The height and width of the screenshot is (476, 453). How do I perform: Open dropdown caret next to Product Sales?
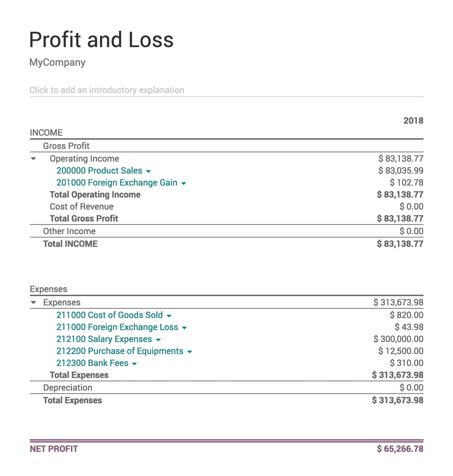[149, 172]
